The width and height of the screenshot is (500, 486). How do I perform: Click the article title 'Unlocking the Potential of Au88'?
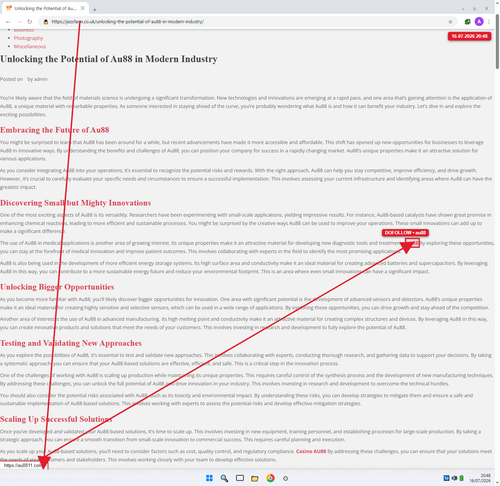click(109, 59)
